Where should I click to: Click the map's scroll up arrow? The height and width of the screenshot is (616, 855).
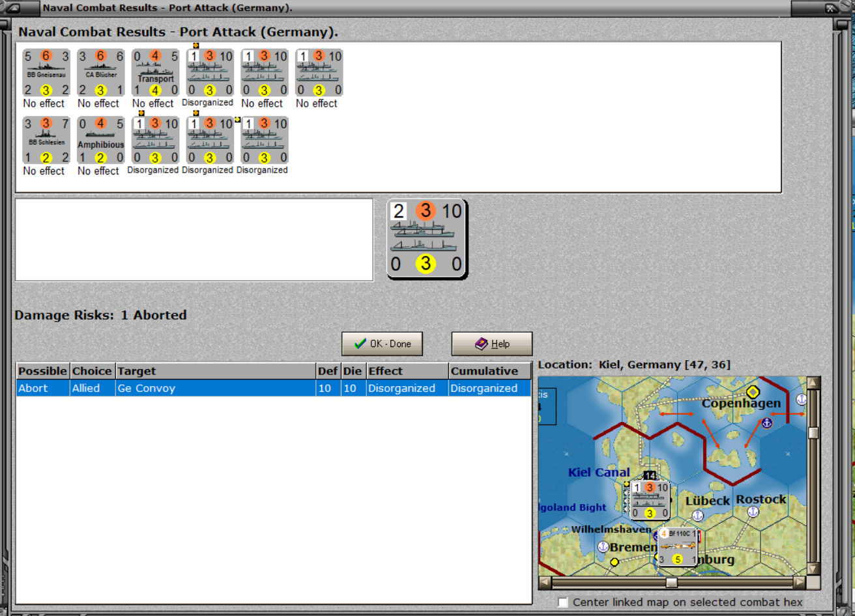(x=813, y=383)
